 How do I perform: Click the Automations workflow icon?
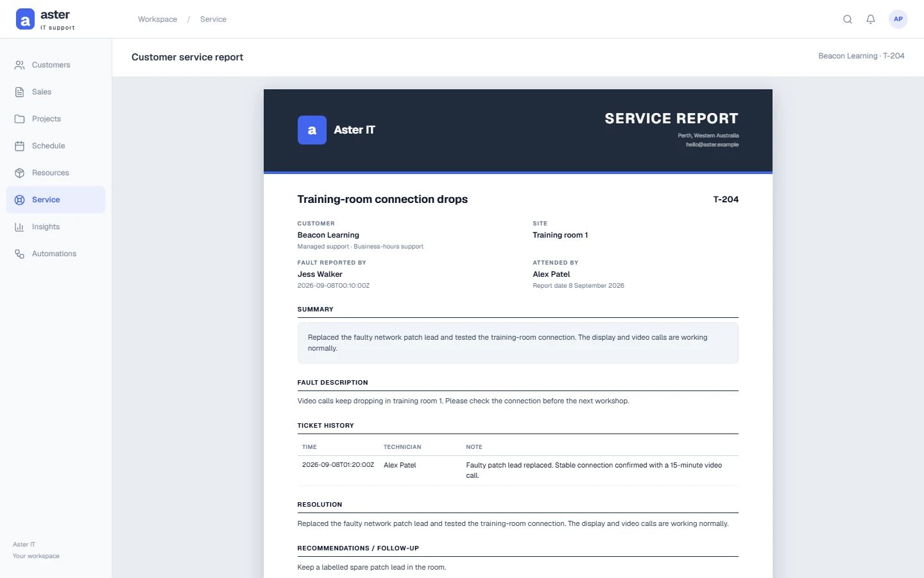click(20, 254)
